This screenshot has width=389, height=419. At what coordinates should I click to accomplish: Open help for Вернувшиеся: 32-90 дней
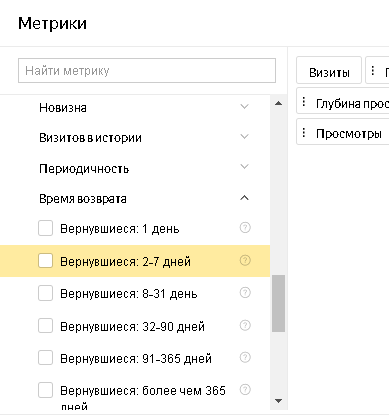click(x=245, y=325)
